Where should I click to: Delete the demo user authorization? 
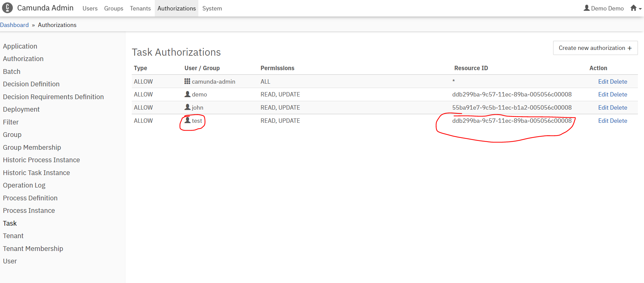(x=619, y=94)
